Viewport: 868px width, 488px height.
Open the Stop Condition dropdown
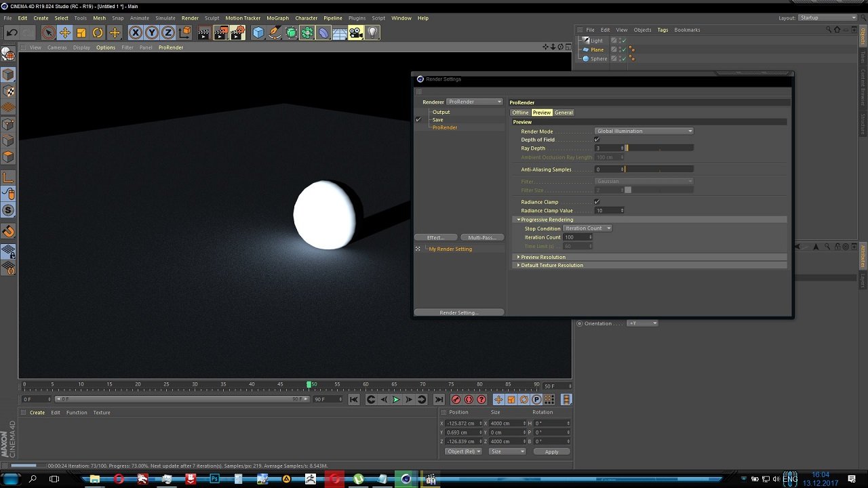(587, 228)
